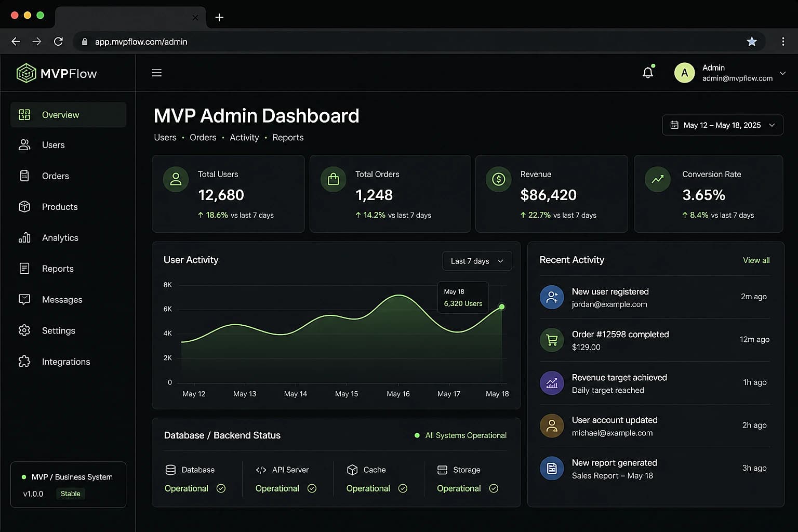Click View all in Recent Activity
798x532 pixels.
756,260
